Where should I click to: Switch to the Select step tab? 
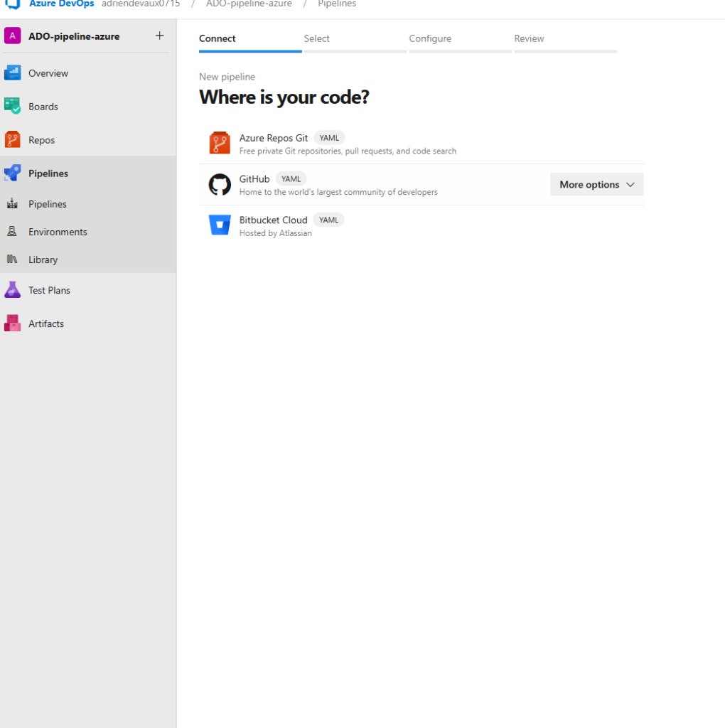coord(317,39)
